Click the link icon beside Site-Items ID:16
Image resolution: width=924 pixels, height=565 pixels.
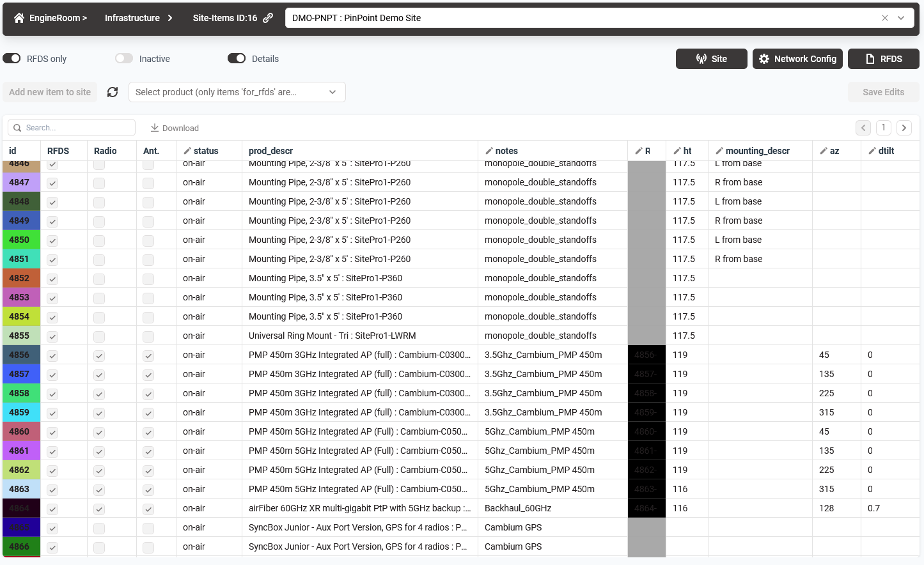(268, 18)
